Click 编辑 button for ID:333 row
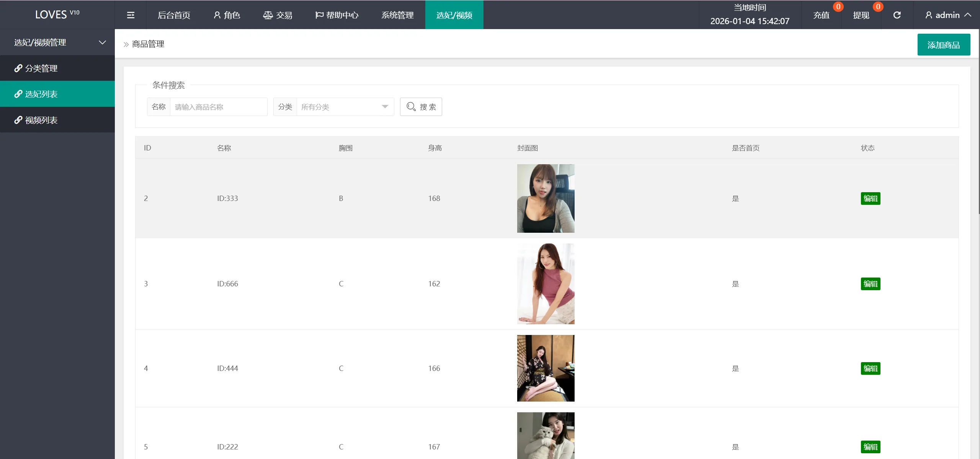 (870, 198)
